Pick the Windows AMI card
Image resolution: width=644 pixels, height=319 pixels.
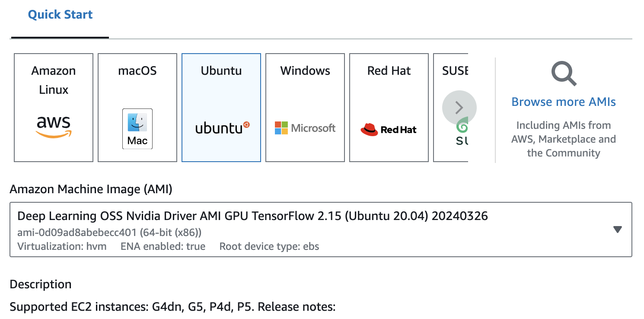(x=305, y=108)
